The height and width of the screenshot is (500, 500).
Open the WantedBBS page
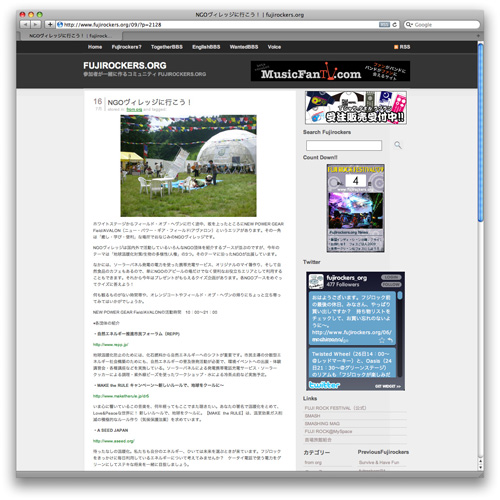click(244, 47)
